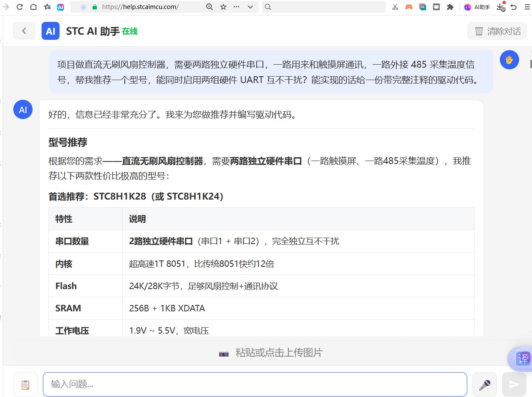Viewport: 532px width, 397px height.
Task: Click the user's question message bubble
Action: pyautogui.click(x=271, y=72)
